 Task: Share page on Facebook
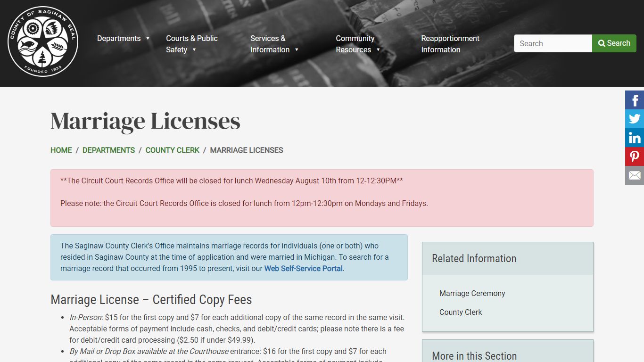[x=635, y=100]
